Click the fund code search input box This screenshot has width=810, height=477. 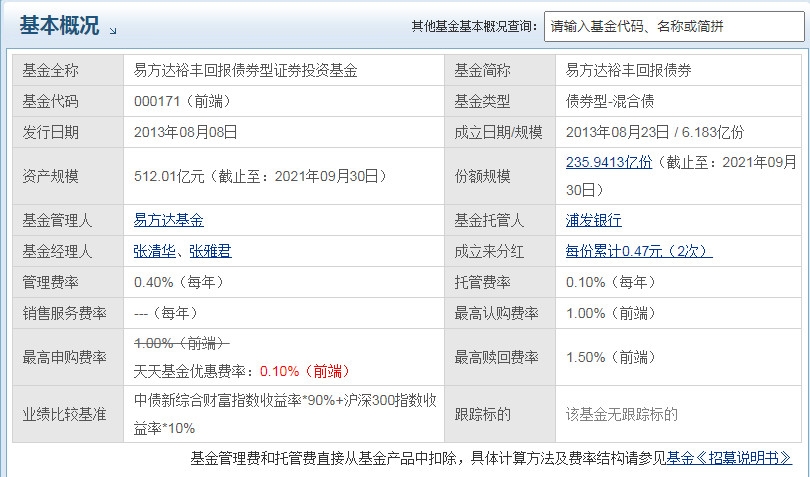[x=672, y=27]
